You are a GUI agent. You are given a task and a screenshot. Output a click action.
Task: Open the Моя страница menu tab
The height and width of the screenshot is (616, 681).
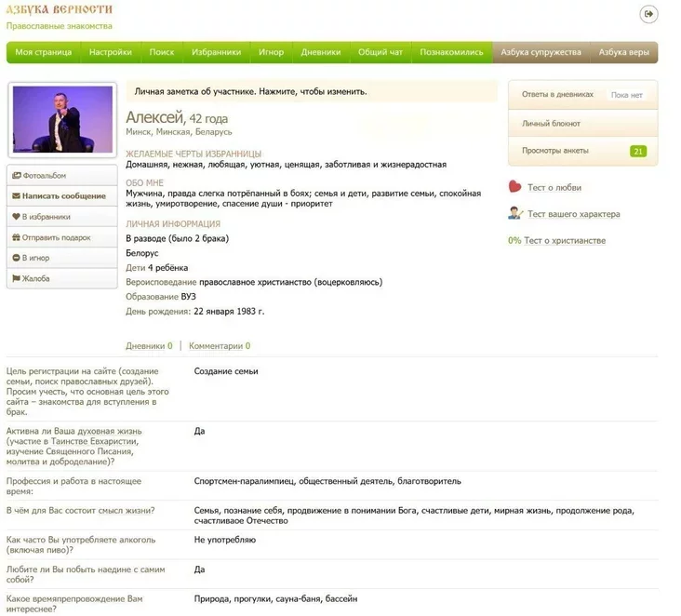coord(44,52)
